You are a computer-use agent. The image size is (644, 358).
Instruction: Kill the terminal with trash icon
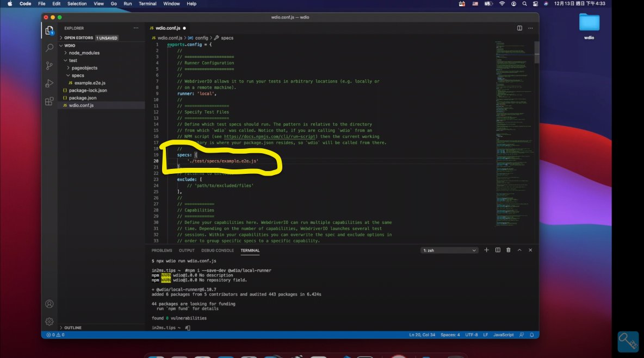(509, 250)
